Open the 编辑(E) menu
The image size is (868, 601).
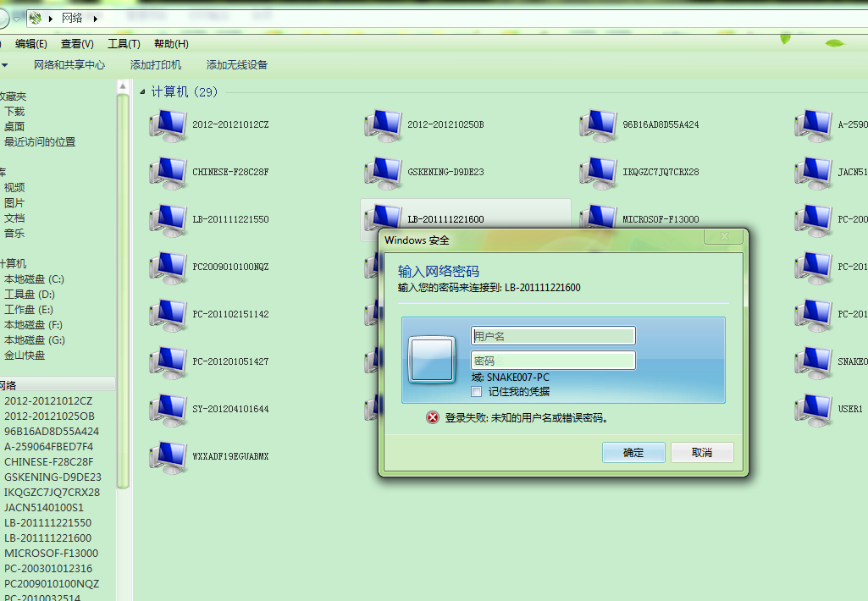(31, 44)
